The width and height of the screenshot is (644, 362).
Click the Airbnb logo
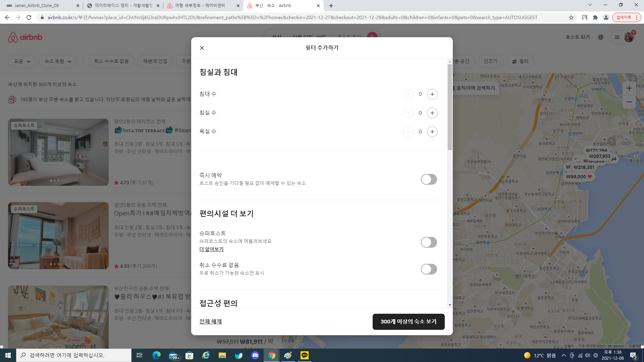click(x=25, y=37)
